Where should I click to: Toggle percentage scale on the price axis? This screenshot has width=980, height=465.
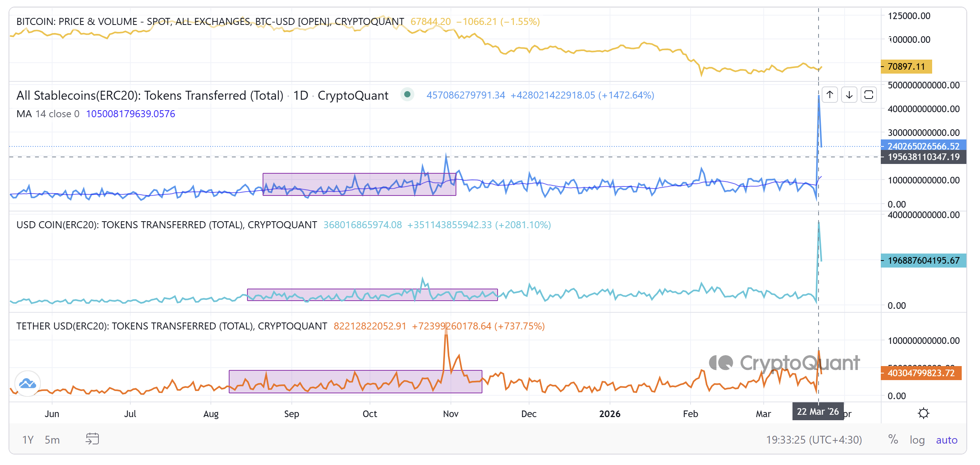894,439
